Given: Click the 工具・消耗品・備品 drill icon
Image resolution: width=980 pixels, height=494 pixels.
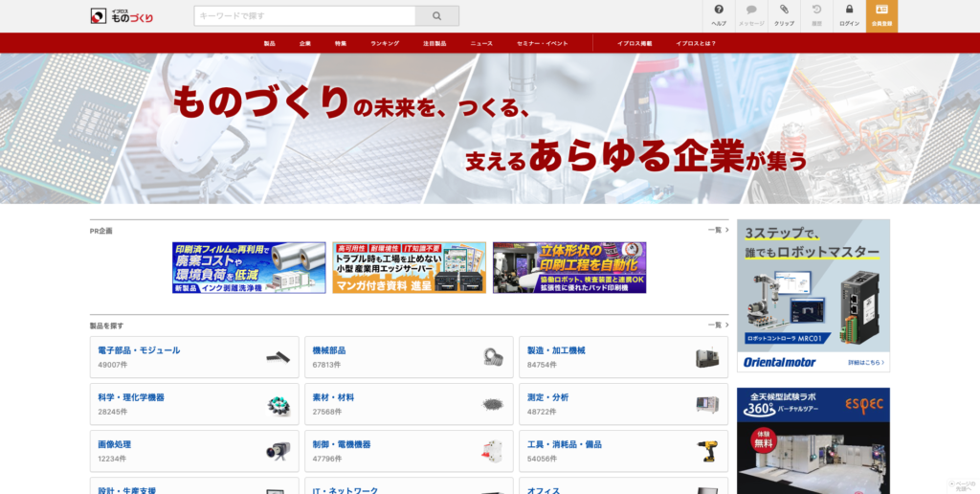Looking at the screenshot, I should tap(707, 452).
